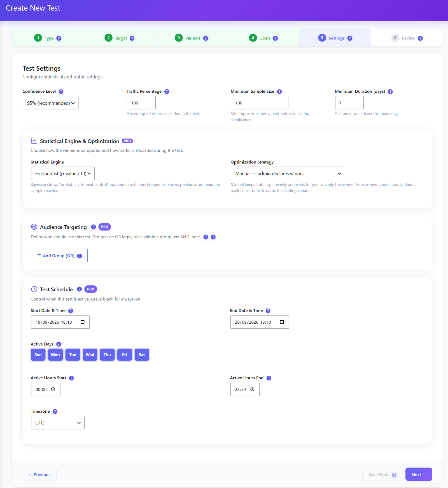
Task: Click the Previous button
Action: [x=39, y=474]
